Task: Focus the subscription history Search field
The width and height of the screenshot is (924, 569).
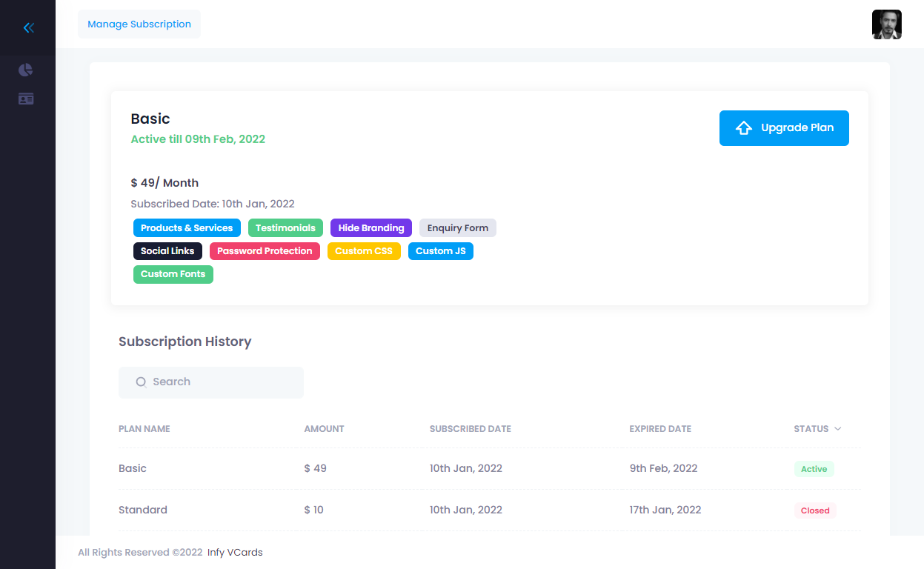Action: point(222,382)
